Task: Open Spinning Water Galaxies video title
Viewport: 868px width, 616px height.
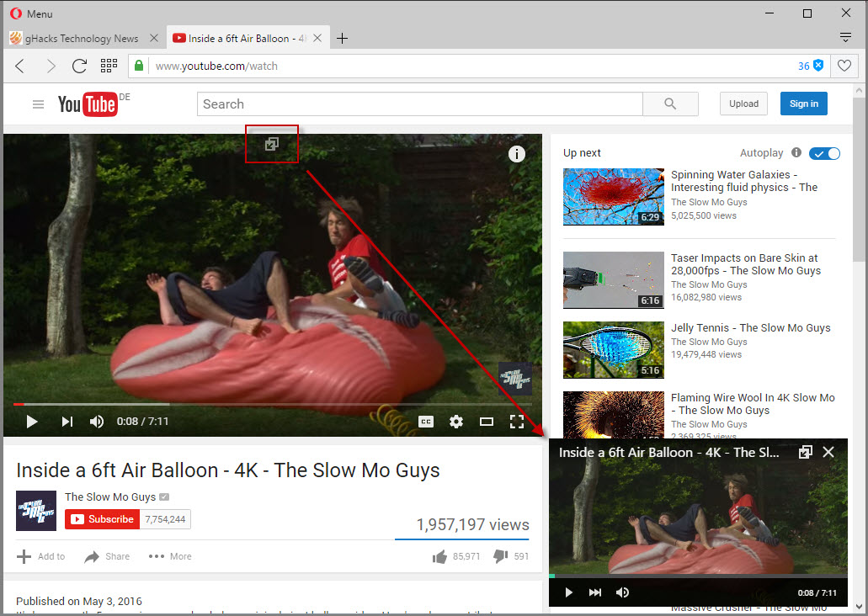Action: coord(744,181)
